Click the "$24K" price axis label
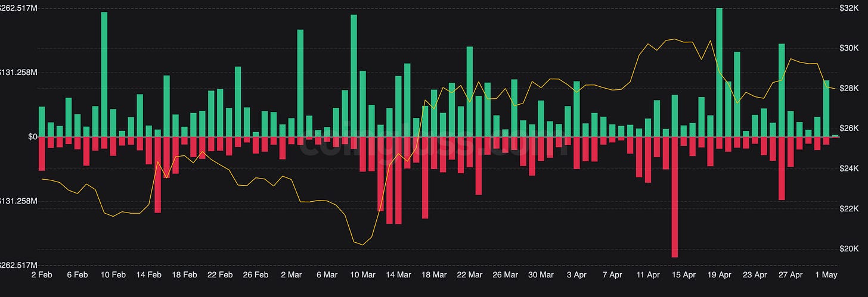 850,169
